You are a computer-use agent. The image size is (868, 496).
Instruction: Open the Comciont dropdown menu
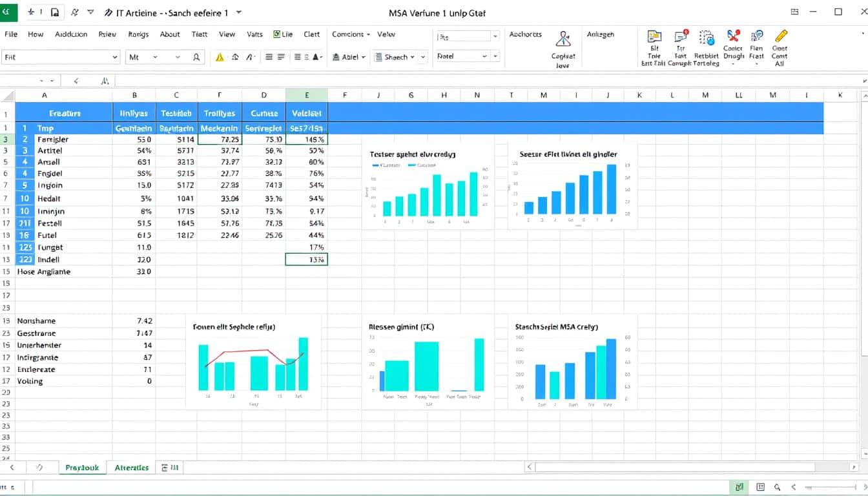click(351, 34)
